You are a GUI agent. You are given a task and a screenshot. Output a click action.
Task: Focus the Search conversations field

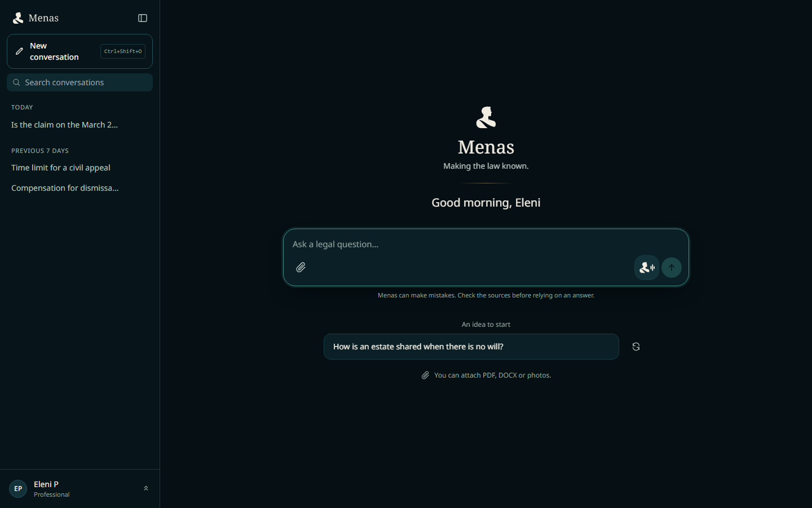[80, 82]
